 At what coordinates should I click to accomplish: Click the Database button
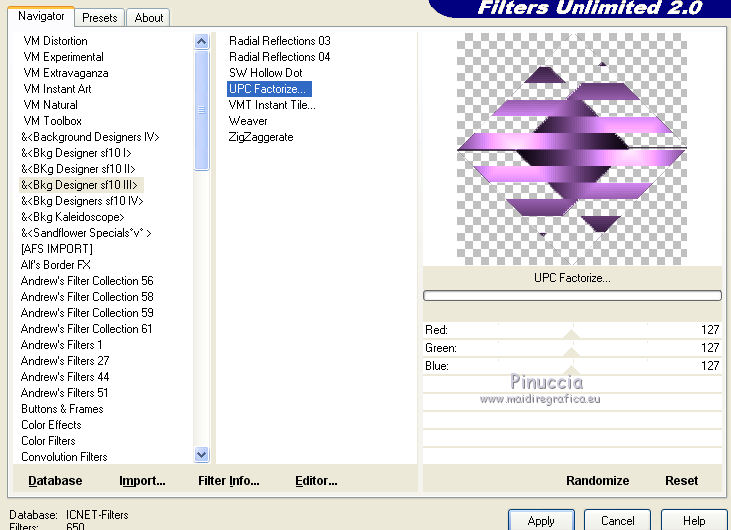(x=55, y=481)
